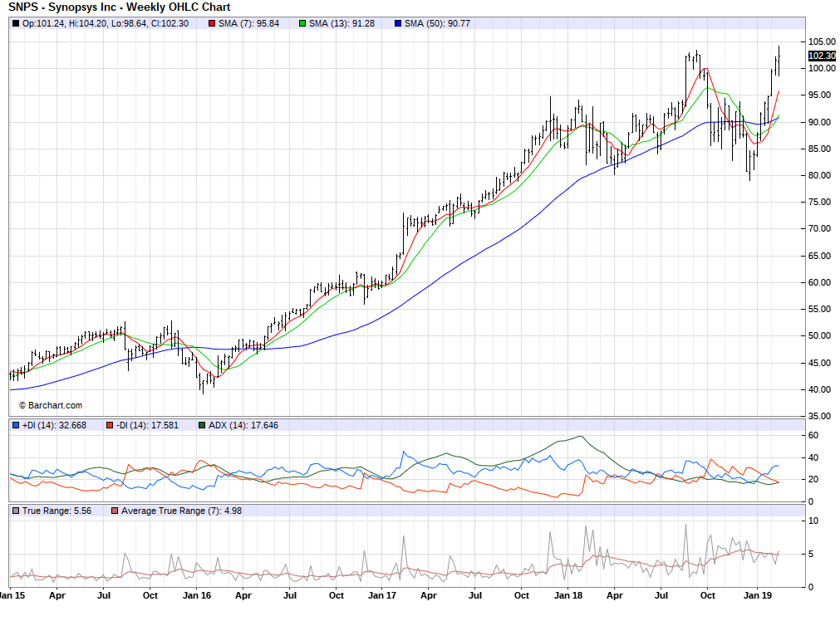
Task: Click the orange -DI (14) legend swatch
Action: pos(110,425)
